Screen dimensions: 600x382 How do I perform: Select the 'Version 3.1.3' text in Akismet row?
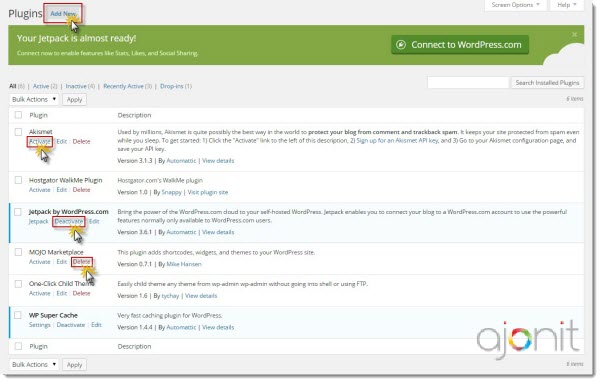(x=135, y=161)
